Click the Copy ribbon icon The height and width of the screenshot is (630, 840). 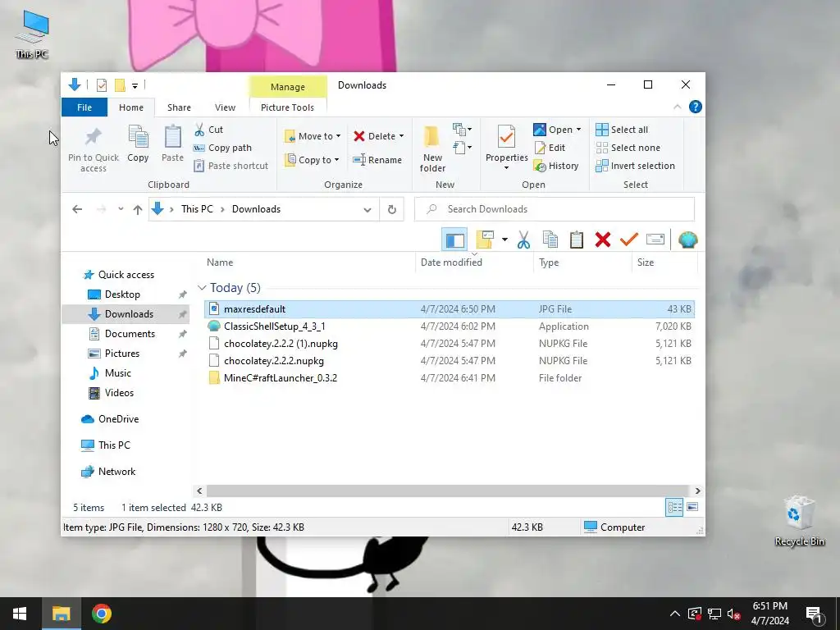click(x=138, y=144)
